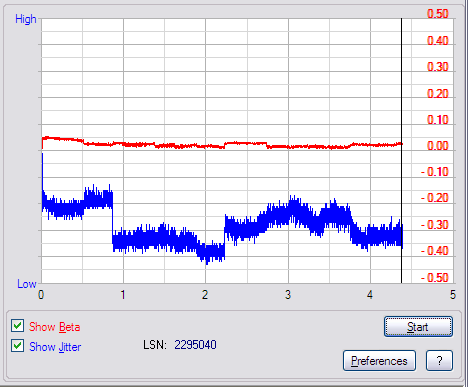
Task: Click the 0.00 beta axis value
Action: coord(438,146)
